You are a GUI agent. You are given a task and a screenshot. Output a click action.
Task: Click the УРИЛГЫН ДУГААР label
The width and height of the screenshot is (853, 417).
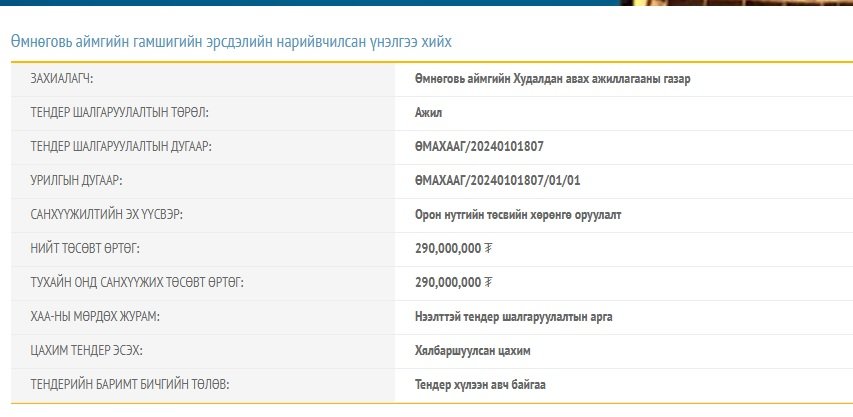[x=83, y=180]
